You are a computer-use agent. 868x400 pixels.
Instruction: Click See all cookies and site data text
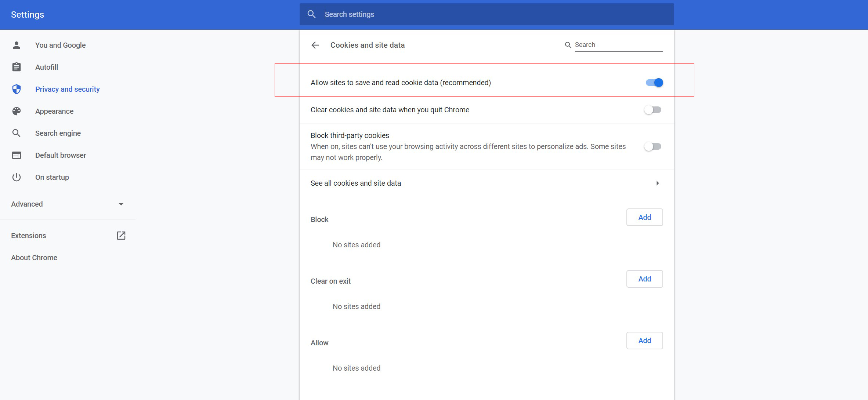point(356,183)
